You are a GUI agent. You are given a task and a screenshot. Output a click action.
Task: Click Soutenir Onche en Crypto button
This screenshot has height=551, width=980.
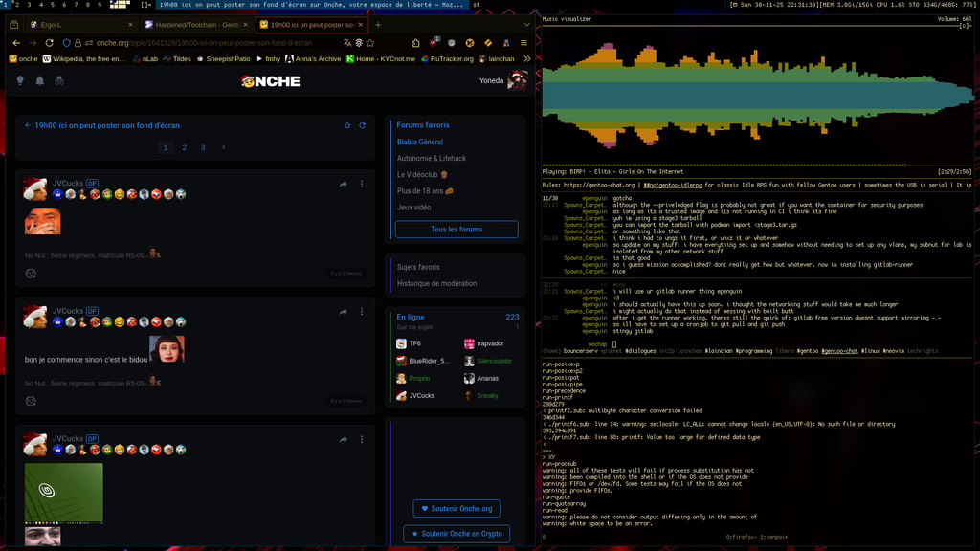457,534
